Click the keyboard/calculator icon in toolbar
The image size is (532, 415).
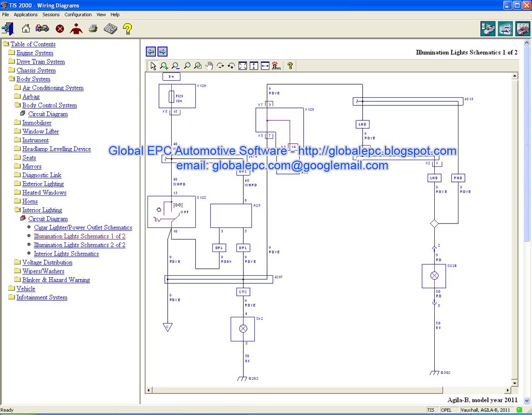pyautogui.click(x=110, y=29)
